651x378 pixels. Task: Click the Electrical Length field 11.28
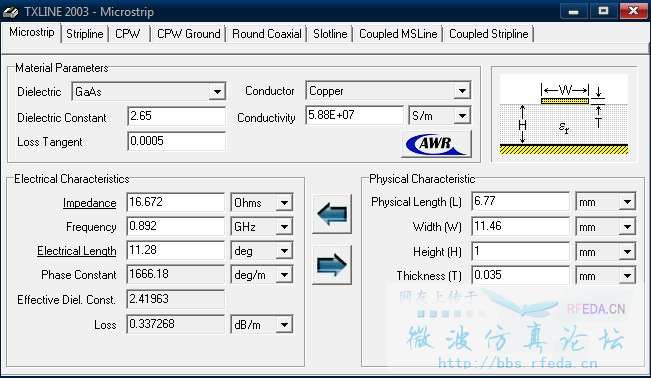[x=175, y=250]
